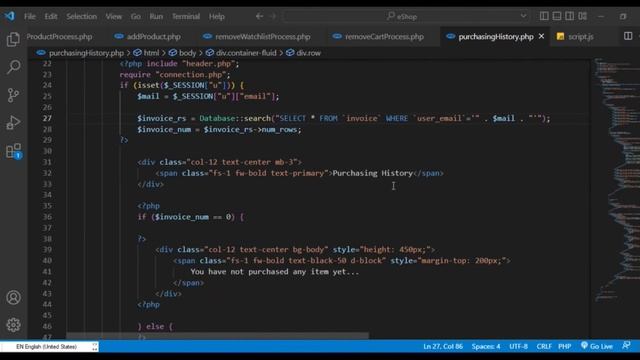
Task: Click Ln 27, Col 86 in status bar
Action: point(443,346)
